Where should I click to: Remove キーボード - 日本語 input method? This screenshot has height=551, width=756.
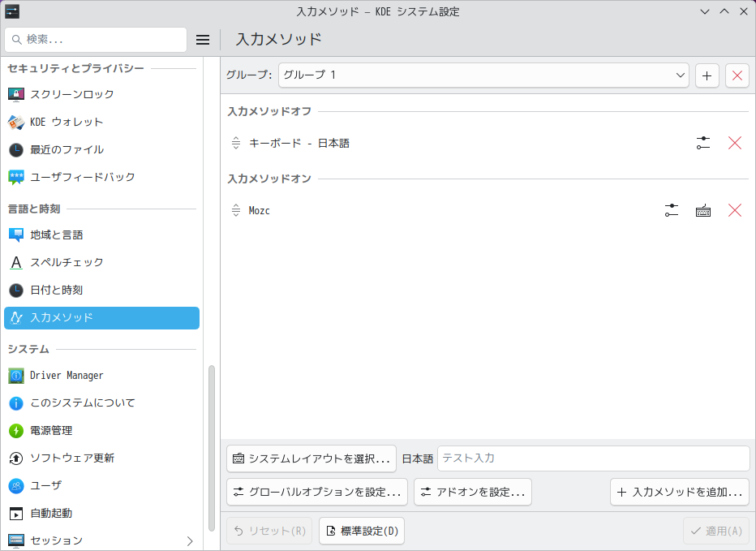coord(735,143)
